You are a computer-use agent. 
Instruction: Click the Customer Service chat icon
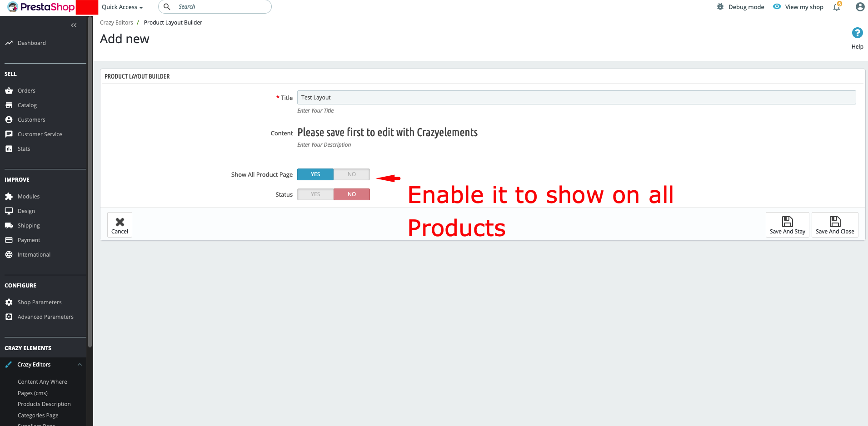[x=9, y=134]
